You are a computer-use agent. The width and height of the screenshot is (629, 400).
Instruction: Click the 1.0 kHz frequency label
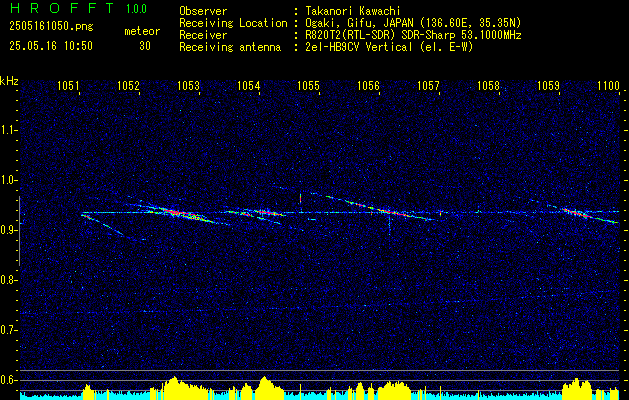coord(9,180)
